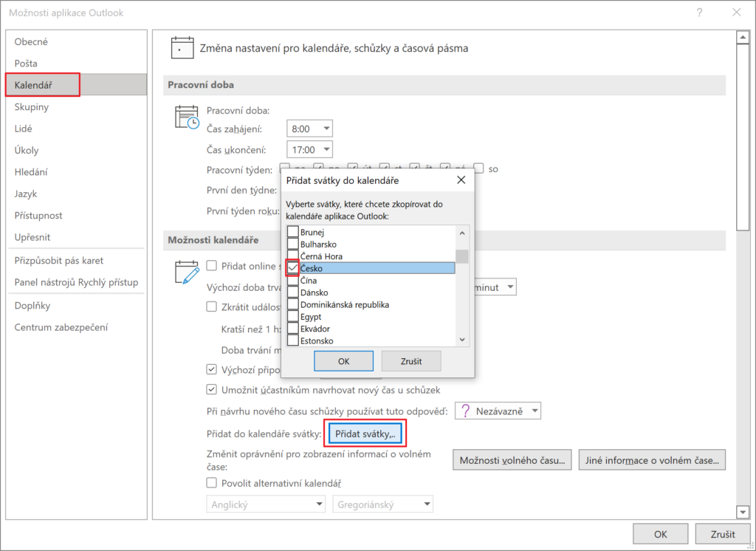756x551 pixels.
Task: Open Možnosti volného času
Action: (x=512, y=460)
